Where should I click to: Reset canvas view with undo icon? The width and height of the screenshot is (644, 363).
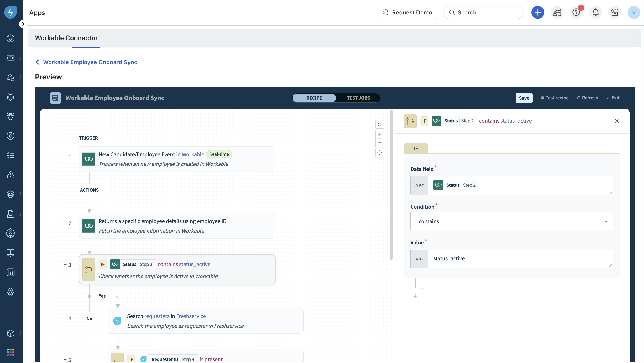(379, 124)
